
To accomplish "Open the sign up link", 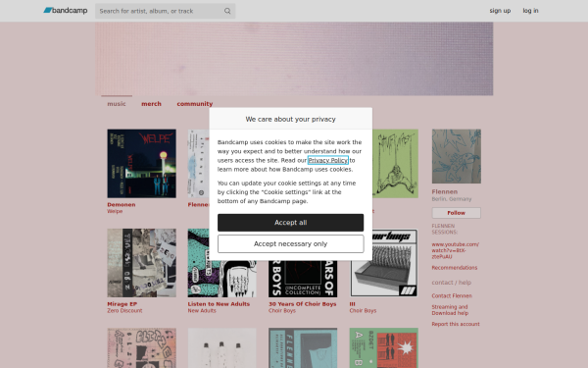I will [500, 11].
